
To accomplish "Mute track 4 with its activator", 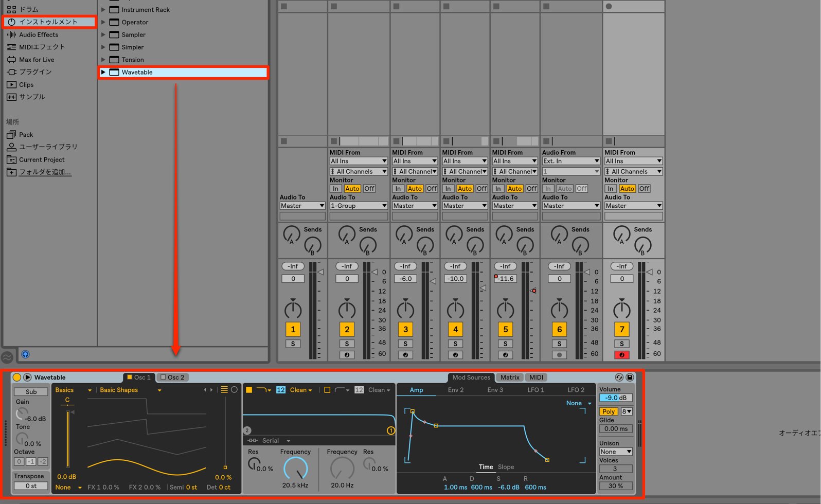I will (x=455, y=329).
